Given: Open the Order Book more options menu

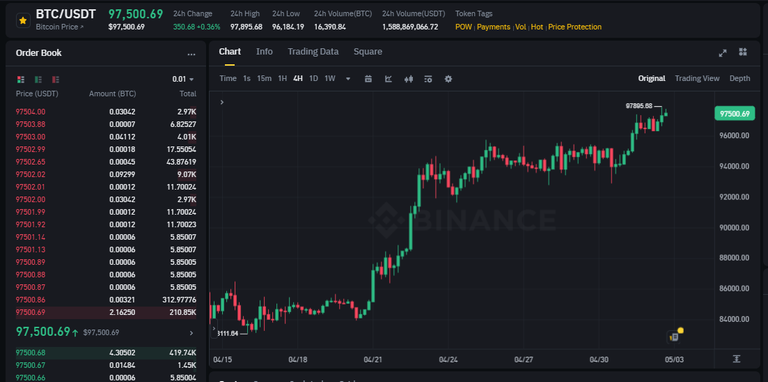Looking at the screenshot, I should tap(192, 54).
